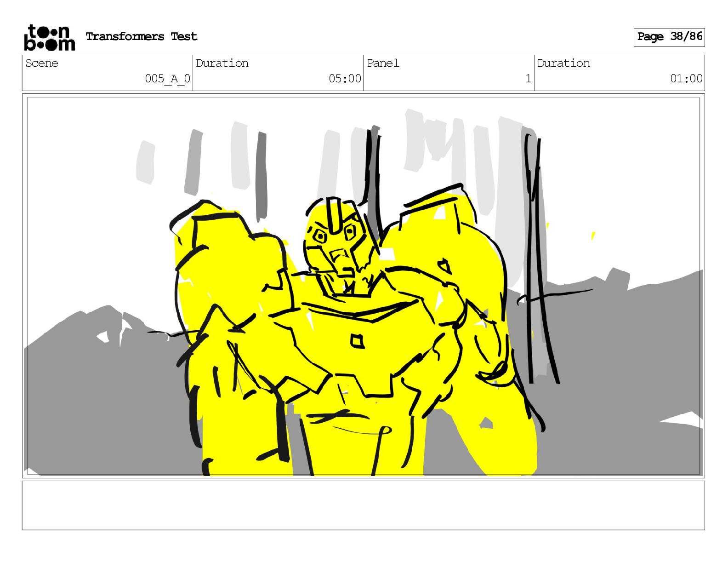Click the panel duration value '01:00'
Screen dimensions: 728x563
pos(686,79)
